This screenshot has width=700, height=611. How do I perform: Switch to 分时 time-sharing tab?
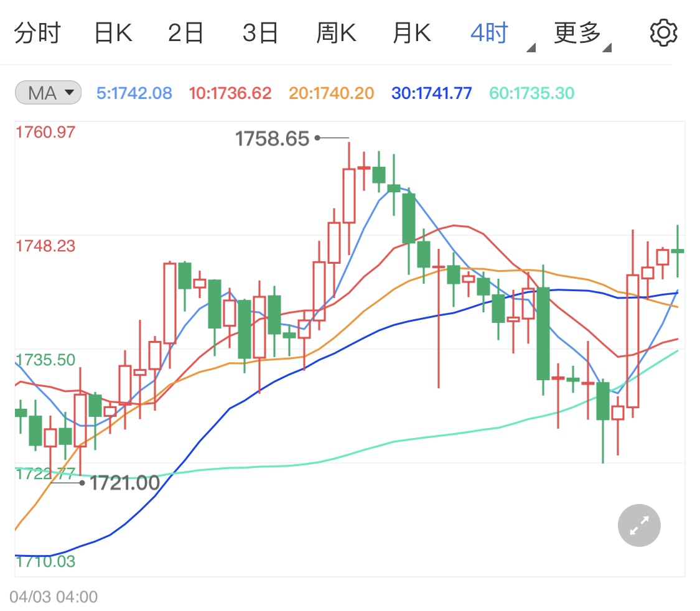(37, 32)
